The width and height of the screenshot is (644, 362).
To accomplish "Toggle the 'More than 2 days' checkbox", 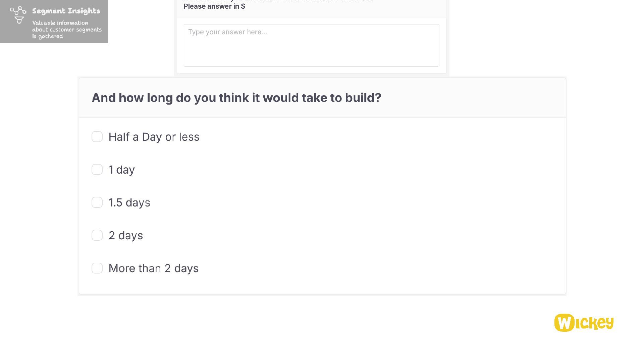I will pyautogui.click(x=97, y=268).
